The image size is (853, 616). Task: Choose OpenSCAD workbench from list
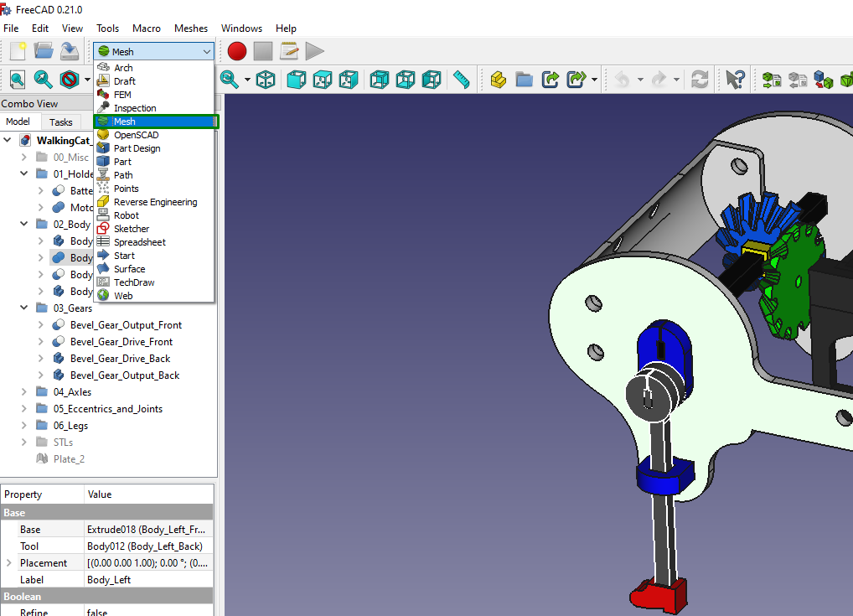tap(155, 135)
